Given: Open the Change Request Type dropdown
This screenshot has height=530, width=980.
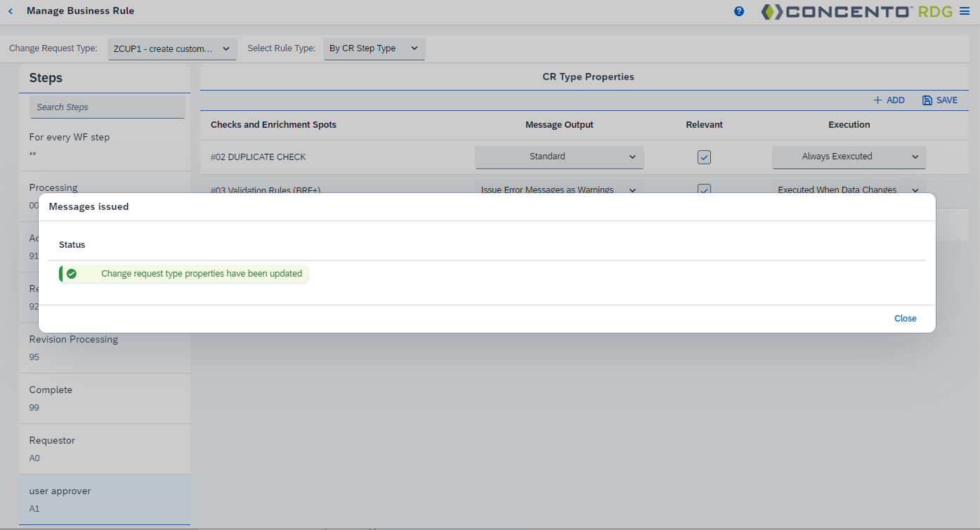Looking at the screenshot, I should (172, 49).
